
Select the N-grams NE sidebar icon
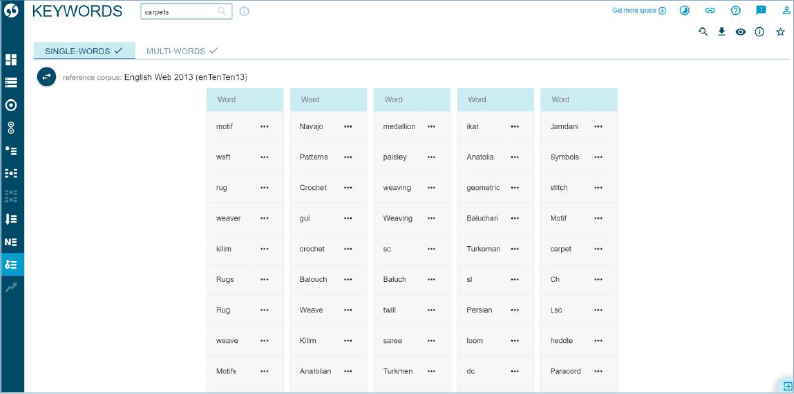pos(11,242)
